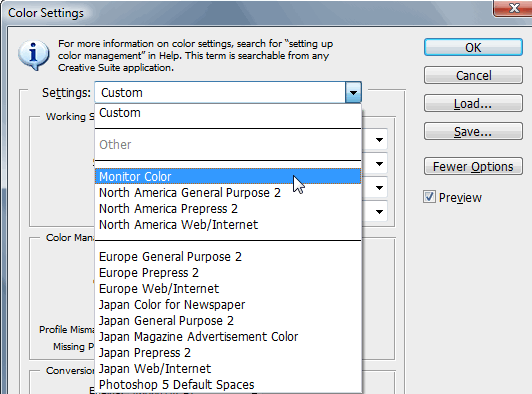
Task: Select the Custom list entry
Action: tap(228, 113)
